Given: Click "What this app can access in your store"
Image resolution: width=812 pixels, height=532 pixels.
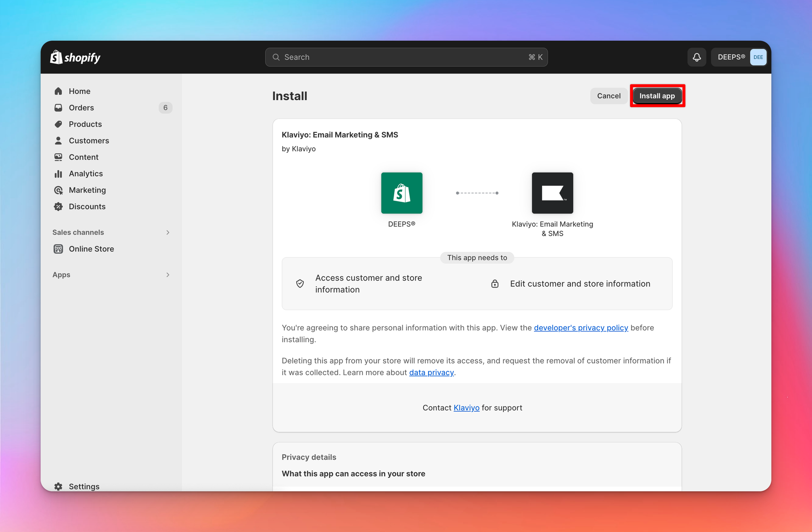Looking at the screenshot, I should (x=353, y=474).
